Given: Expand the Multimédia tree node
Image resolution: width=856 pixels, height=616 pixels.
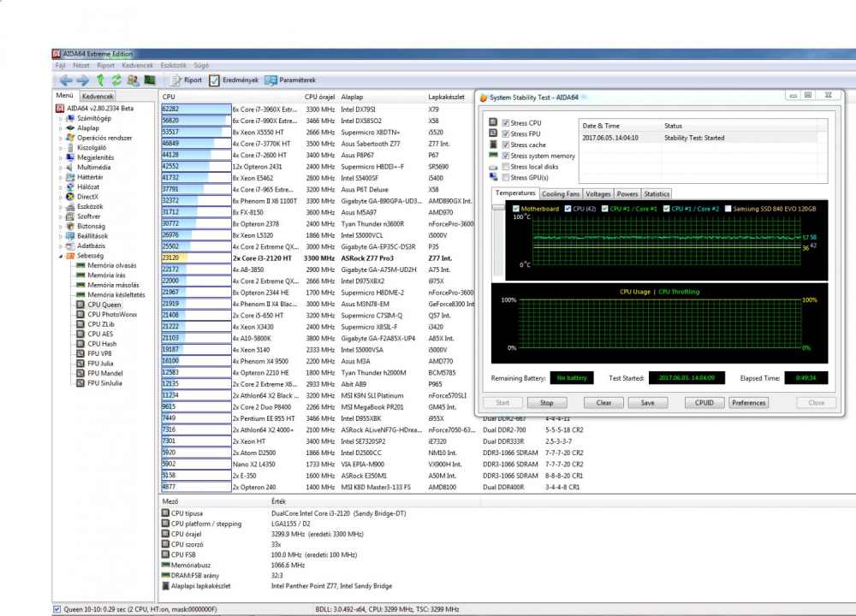Looking at the screenshot, I should (x=61, y=168).
